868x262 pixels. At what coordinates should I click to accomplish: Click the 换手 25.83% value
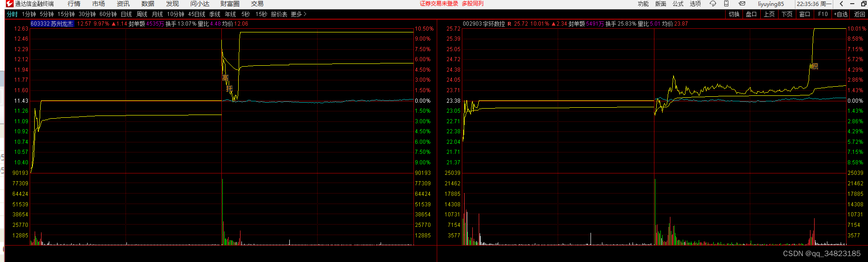click(x=621, y=24)
